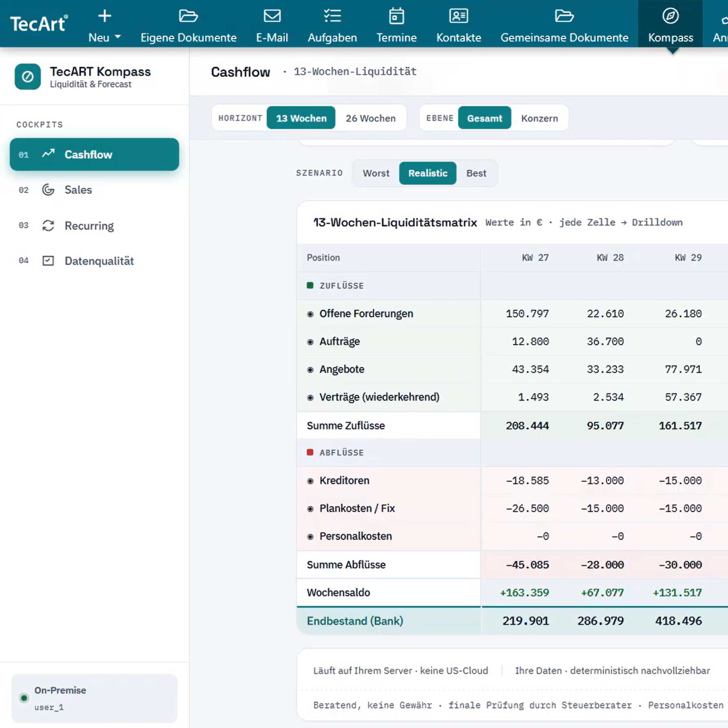Click the Aufträge row label
The image size is (728, 728).
coord(340,341)
